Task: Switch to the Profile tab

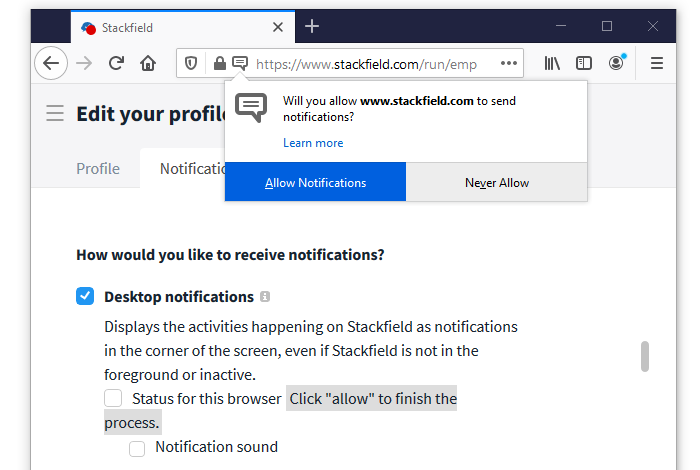Action: 98,169
